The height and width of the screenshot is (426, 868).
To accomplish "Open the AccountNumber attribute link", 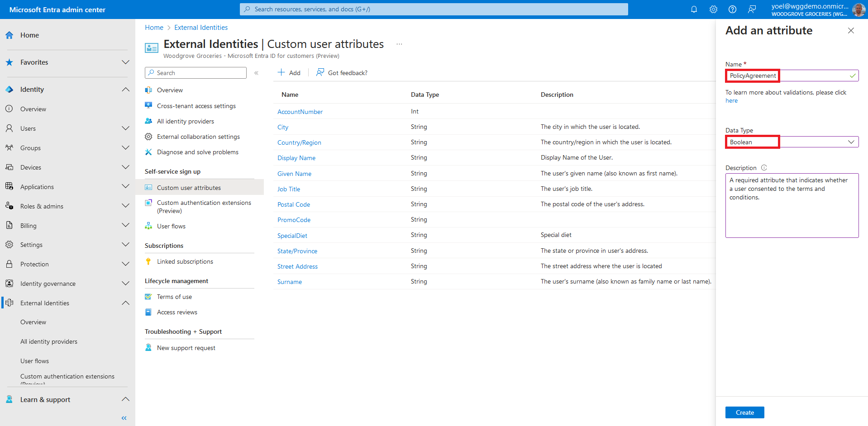I will coord(300,112).
